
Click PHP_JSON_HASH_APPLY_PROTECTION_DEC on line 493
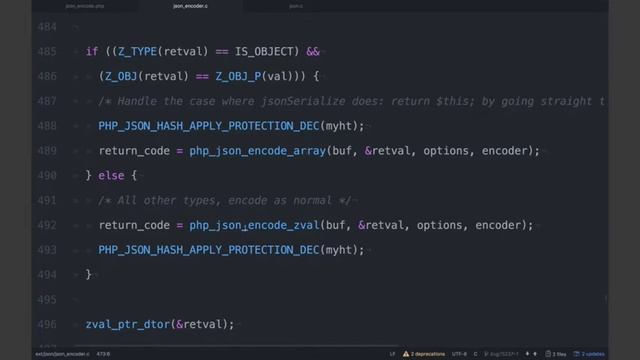click(x=209, y=250)
